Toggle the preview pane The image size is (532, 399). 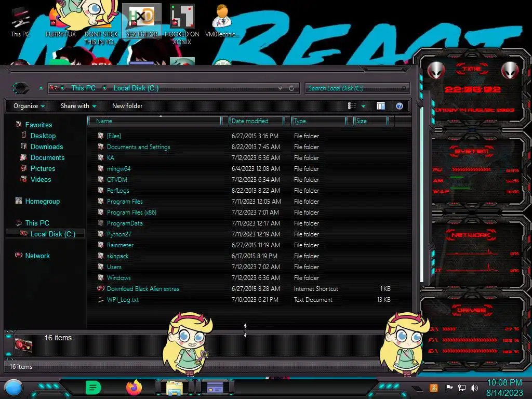[x=381, y=106]
